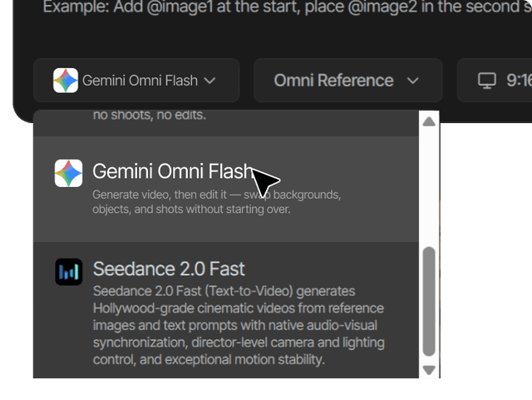This screenshot has width=532, height=400.
Task: Click the Gemini star icon in the list row
Action: pos(68,173)
